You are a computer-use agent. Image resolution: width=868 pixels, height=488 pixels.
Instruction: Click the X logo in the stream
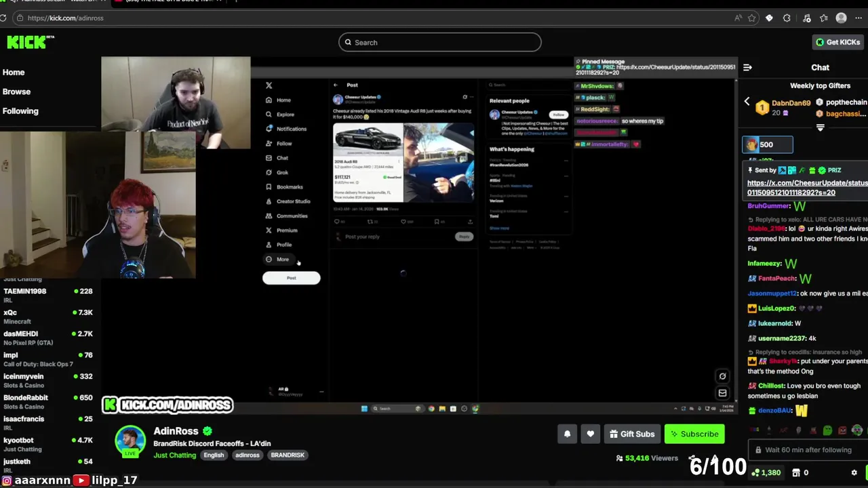269,85
